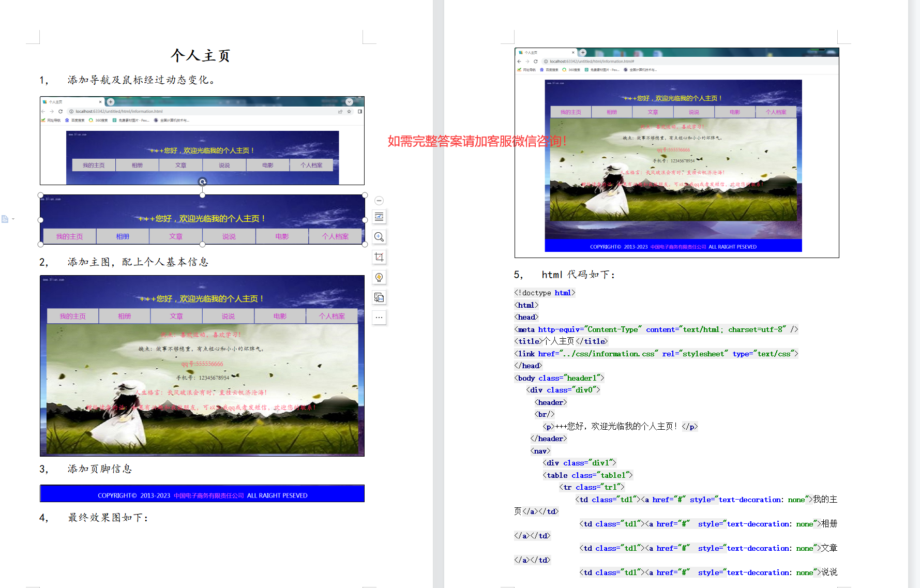Click the heading '添加页脚信息'
This screenshot has width=920, height=588.
tap(100, 469)
